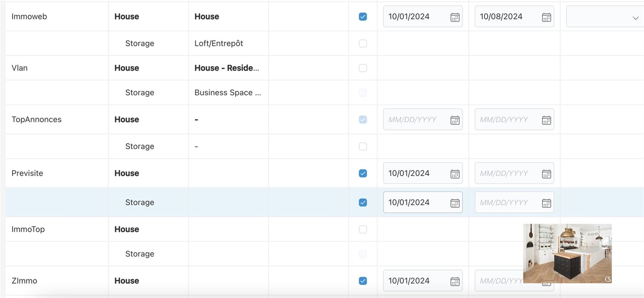The width and height of the screenshot is (644, 298).
Task: Uncheck the Immoweb House checkbox
Action: point(363,17)
